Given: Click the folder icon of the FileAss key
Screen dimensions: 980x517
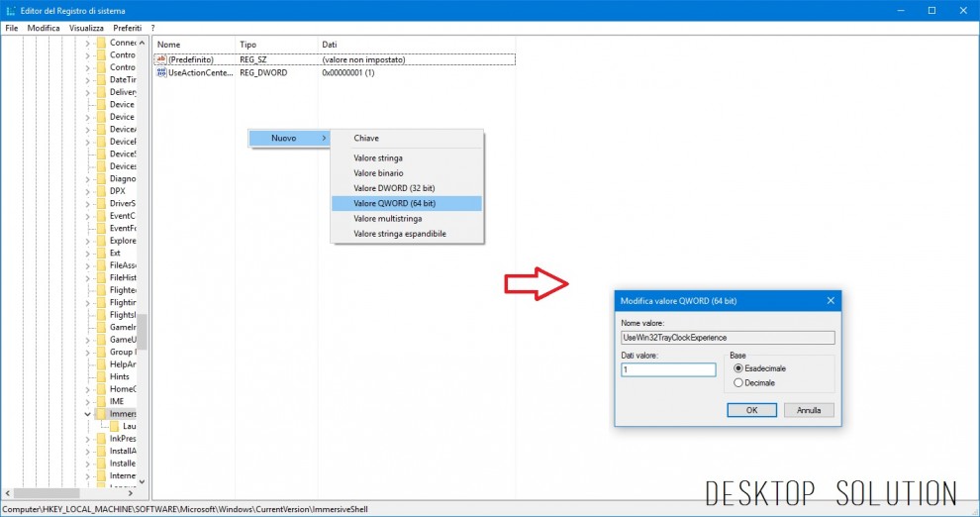Looking at the screenshot, I should 101,265.
